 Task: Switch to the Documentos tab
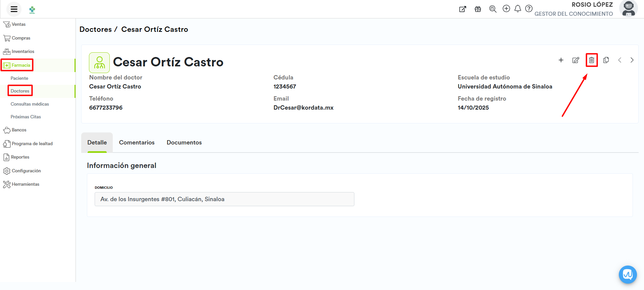(x=184, y=142)
